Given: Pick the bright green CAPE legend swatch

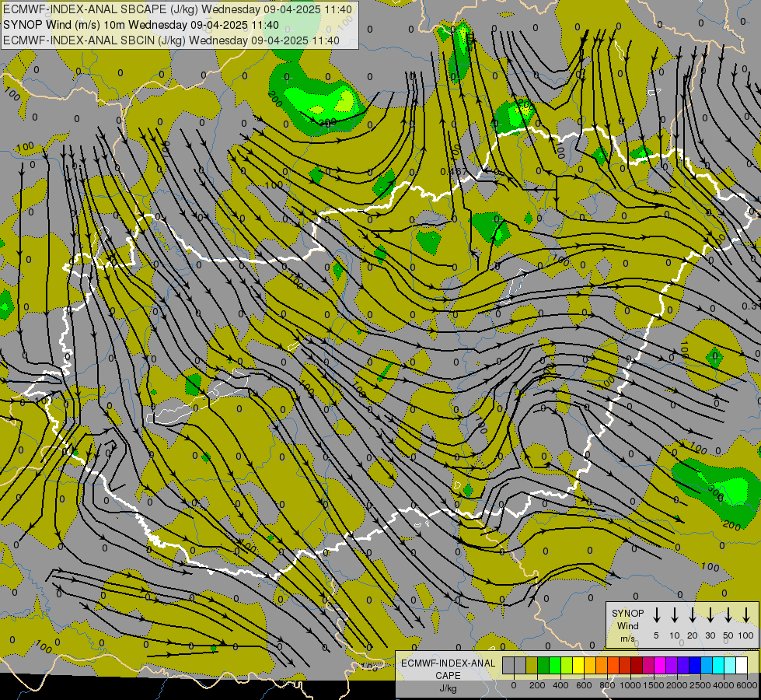Looking at the screenshot, I should tap(555, 665).
